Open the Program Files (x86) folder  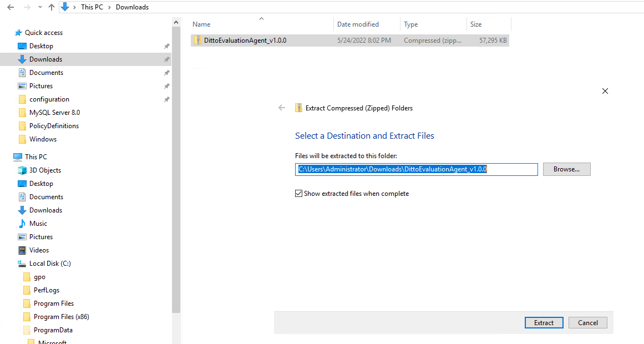click(61, 317)
